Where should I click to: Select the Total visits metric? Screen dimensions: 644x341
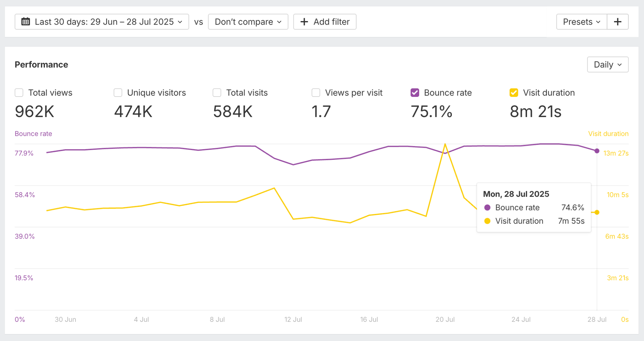[x=216, y=92]
